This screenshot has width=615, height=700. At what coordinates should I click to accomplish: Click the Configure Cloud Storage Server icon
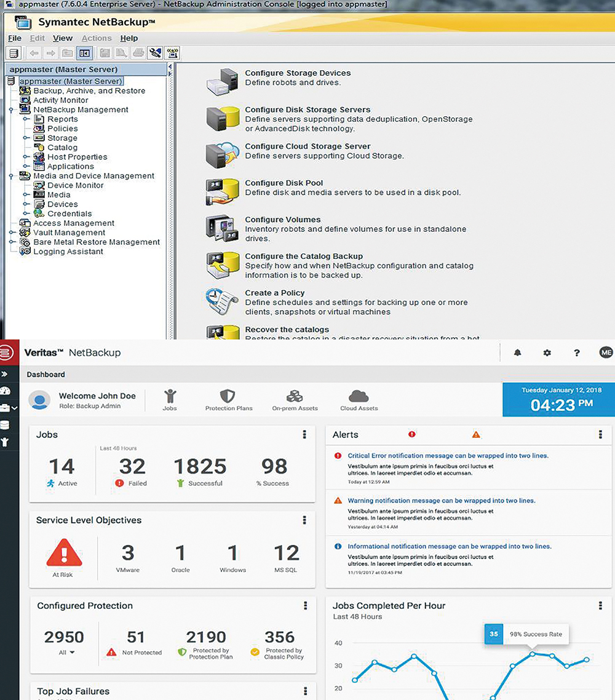(x=222, y=156)
